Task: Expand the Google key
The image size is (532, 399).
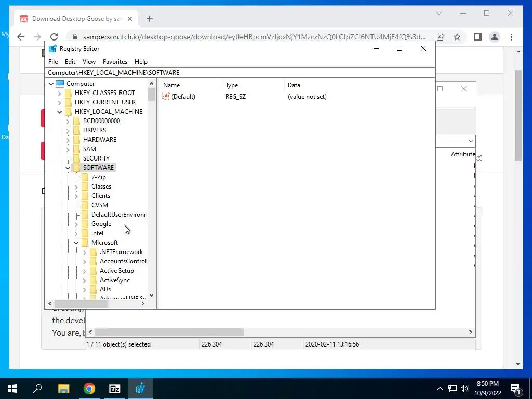Action: pyautogui.click(x=76, y=224)
